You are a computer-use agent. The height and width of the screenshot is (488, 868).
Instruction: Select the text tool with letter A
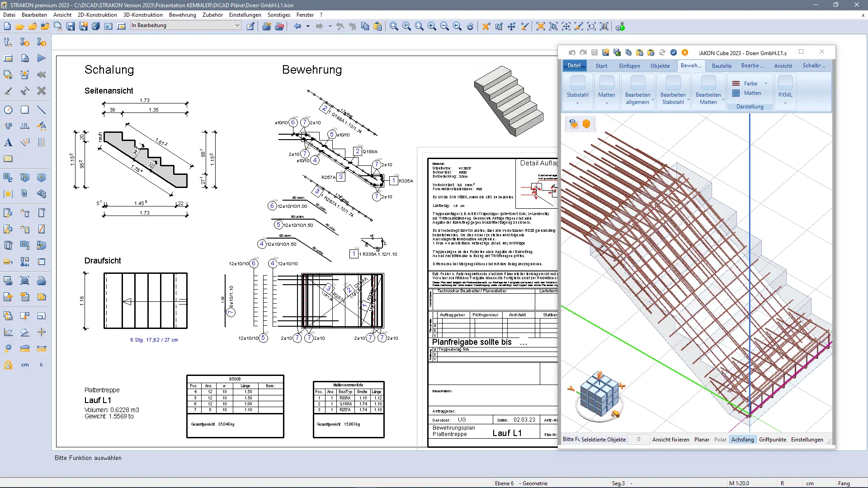pos(8,143)
